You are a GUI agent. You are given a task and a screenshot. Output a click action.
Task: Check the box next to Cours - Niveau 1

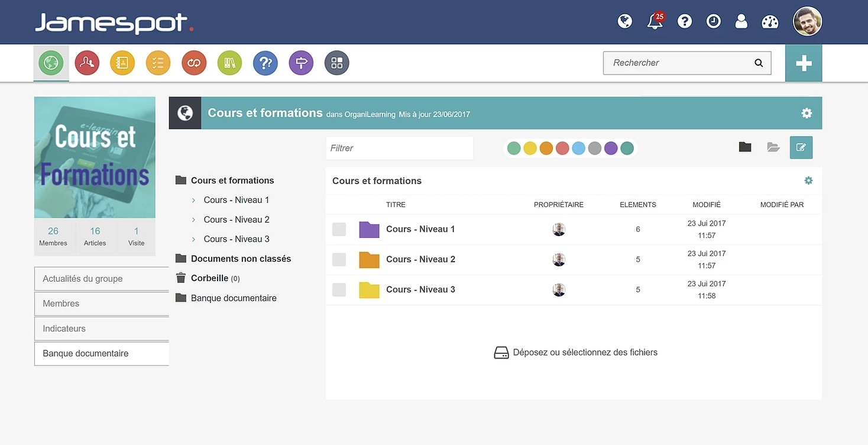(x=339, y=229)
